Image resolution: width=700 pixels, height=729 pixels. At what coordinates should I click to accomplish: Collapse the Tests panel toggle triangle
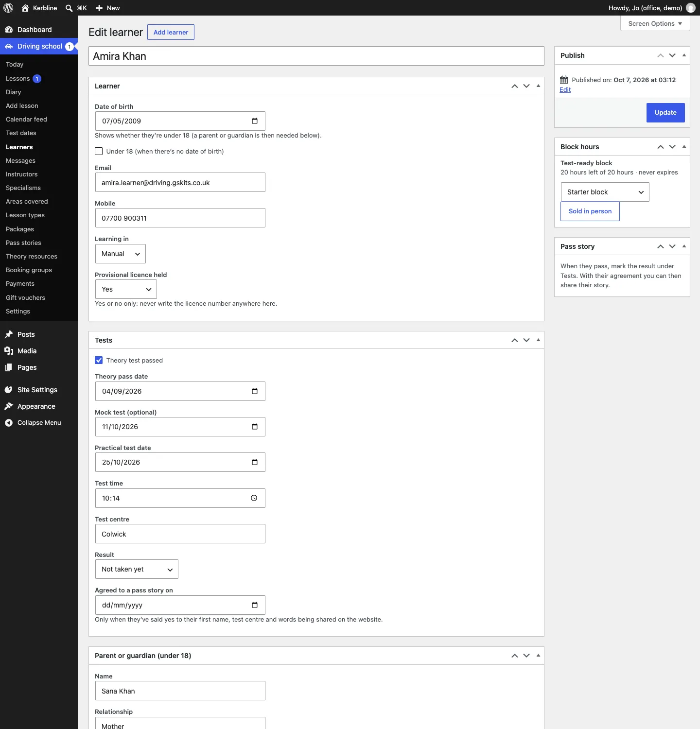pos(538,340)
